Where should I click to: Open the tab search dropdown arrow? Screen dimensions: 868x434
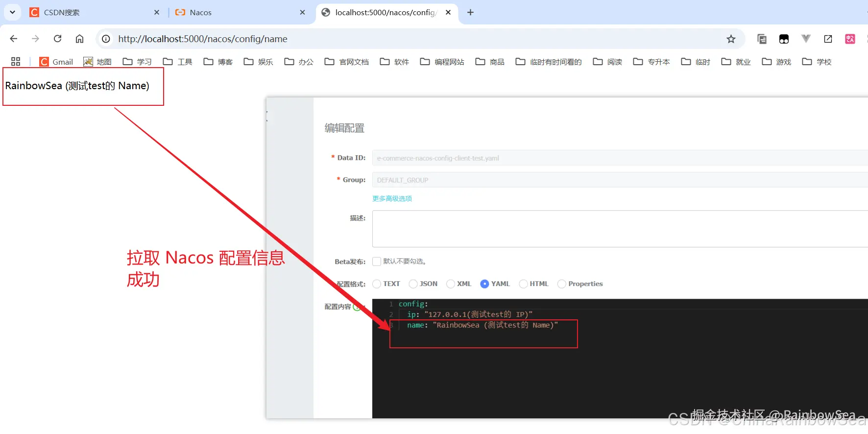[x=12, y=12]
